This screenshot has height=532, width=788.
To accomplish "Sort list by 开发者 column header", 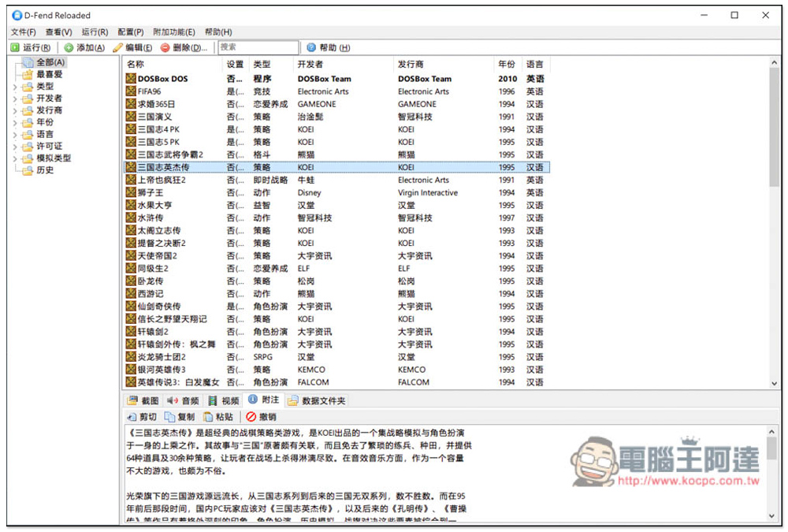I will (310, 64).
